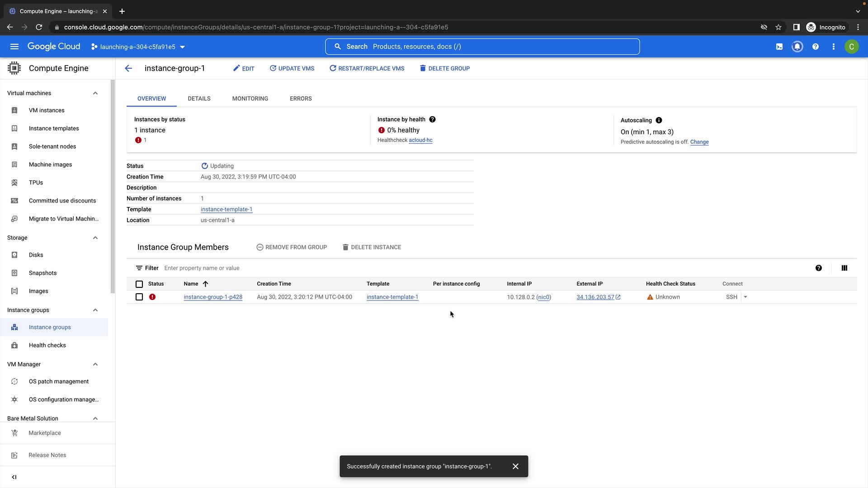Switch to the Errors tab
Viewport: 868px width, 488px height.
[301, 99]
